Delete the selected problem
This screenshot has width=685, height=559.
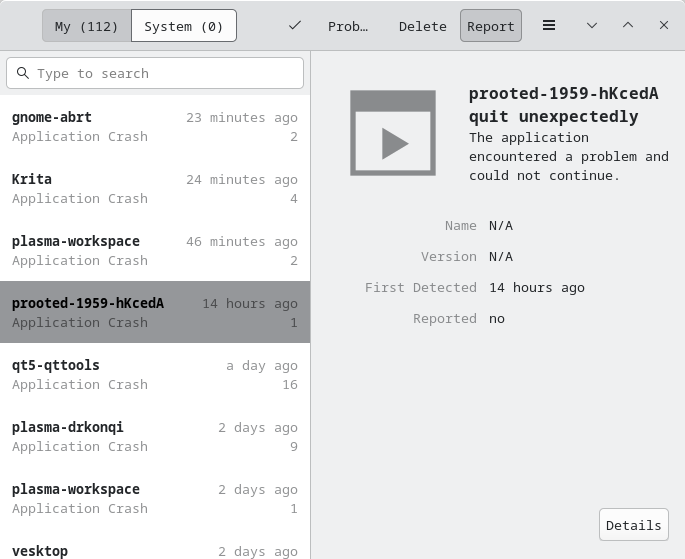(x=422, y=26)
